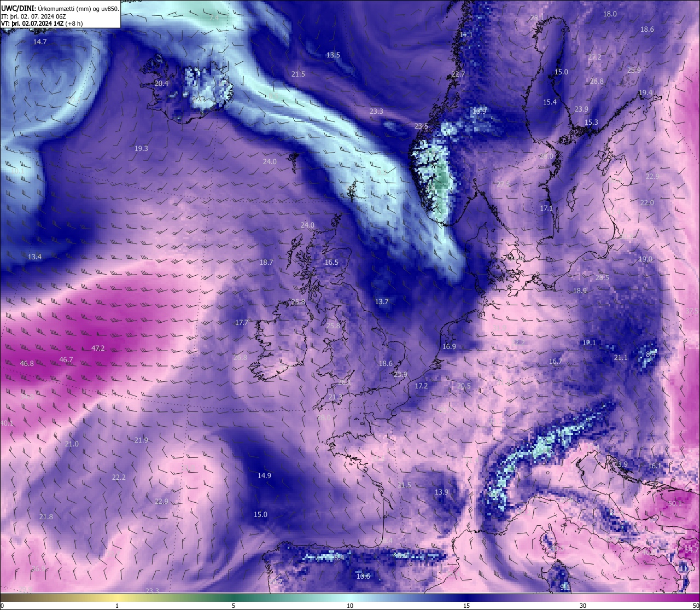Click the 18.7 value west of Scotland
Viewport: 700px width, 610px height.
266,262
